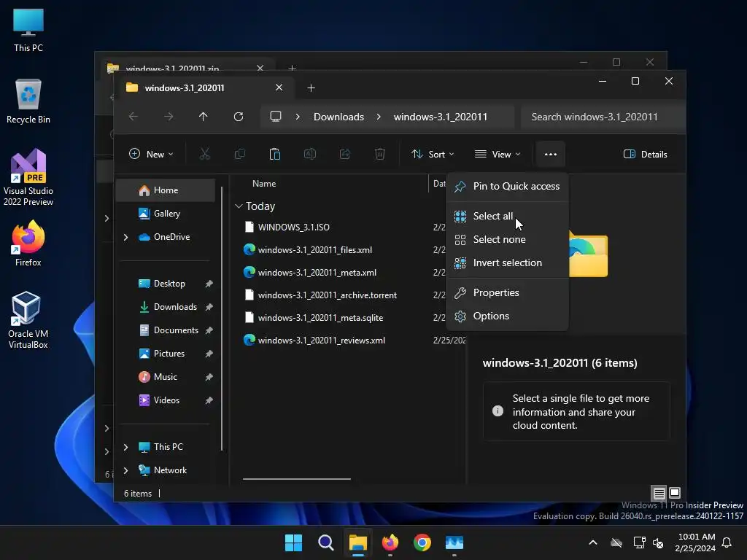Click windows-3.1_202011 breadcrumb segment
Viewport: 747px width, 560px height.
coord(440,117)
